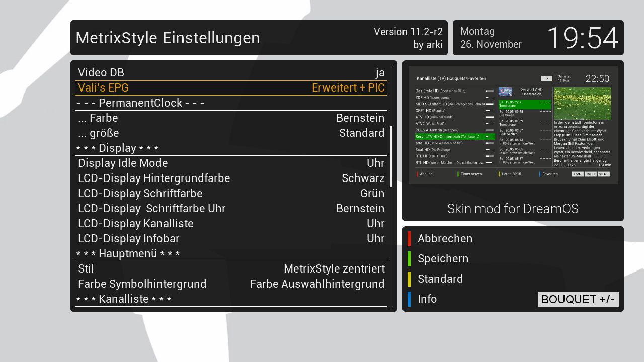Click the red Abbrechen color bar
The image size is (644, 362).
(409, 239)
